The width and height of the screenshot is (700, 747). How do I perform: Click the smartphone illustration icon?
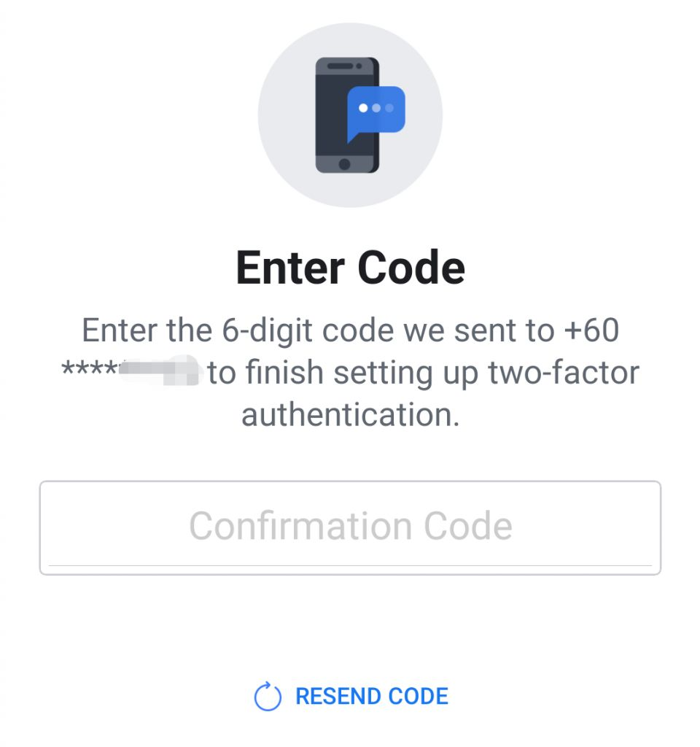348,115
